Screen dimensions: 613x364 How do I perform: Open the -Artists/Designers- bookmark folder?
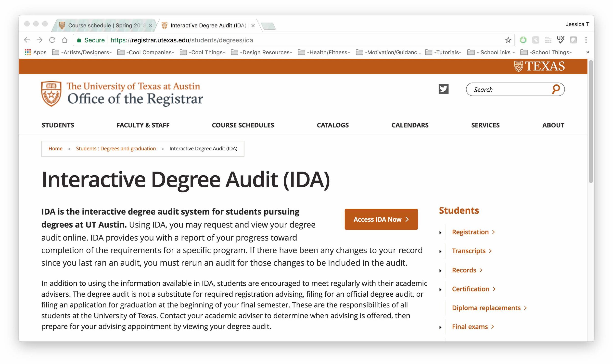(82, 52)
